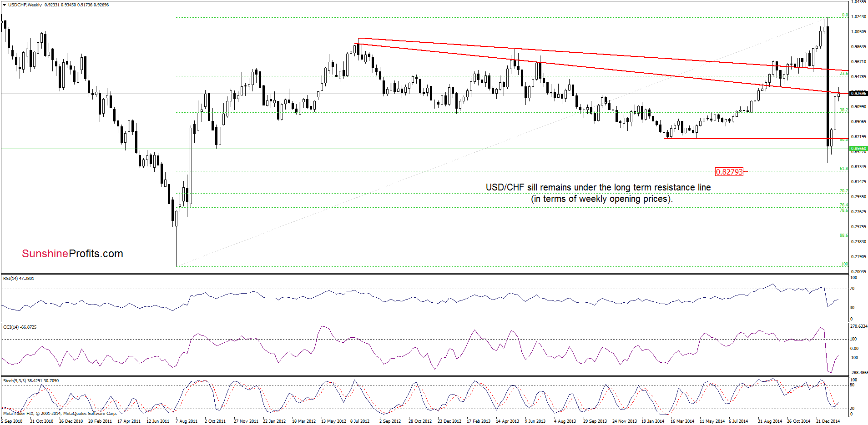Viewport: 868px width, 425px height.
Task: Click the 31 Aug 2014 date label
Action: coord(770,421)
